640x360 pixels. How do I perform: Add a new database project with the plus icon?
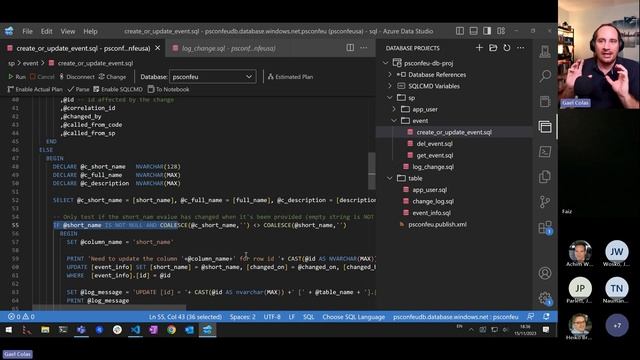tap(479, 48)
